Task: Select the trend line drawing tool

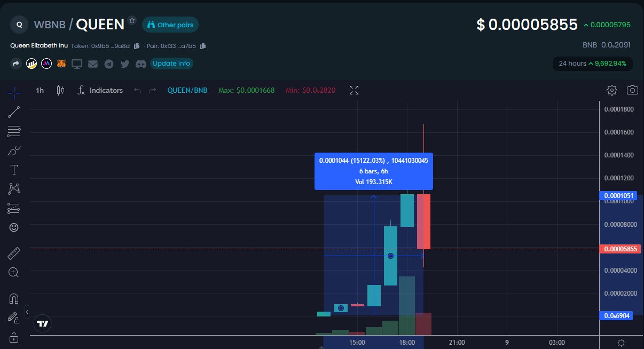Action: (14, 112)
